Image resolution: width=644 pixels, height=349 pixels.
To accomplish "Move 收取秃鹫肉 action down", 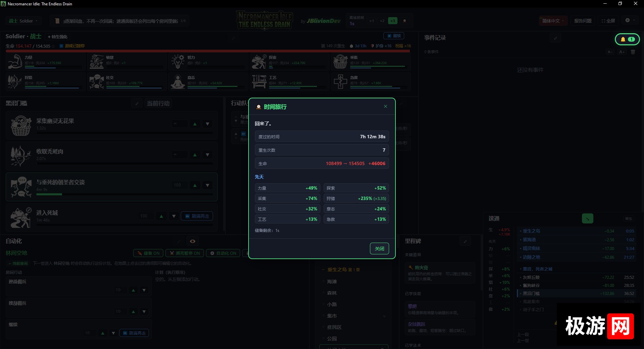I will [208, 155].
